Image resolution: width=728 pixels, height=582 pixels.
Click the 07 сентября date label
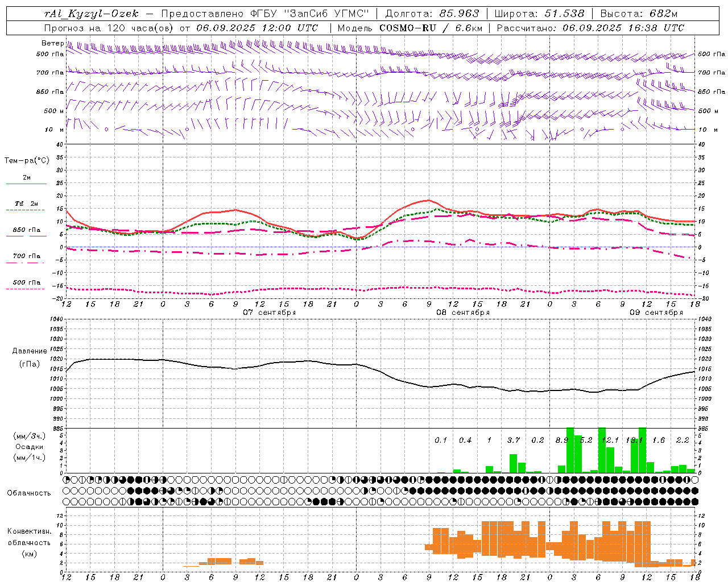coord(269,313)
